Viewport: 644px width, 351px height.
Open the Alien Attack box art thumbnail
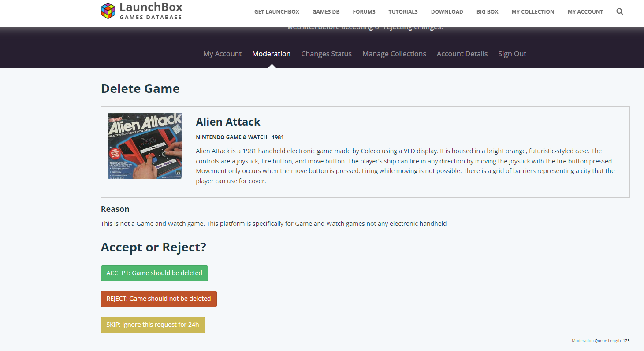click(x=145, y=146)
